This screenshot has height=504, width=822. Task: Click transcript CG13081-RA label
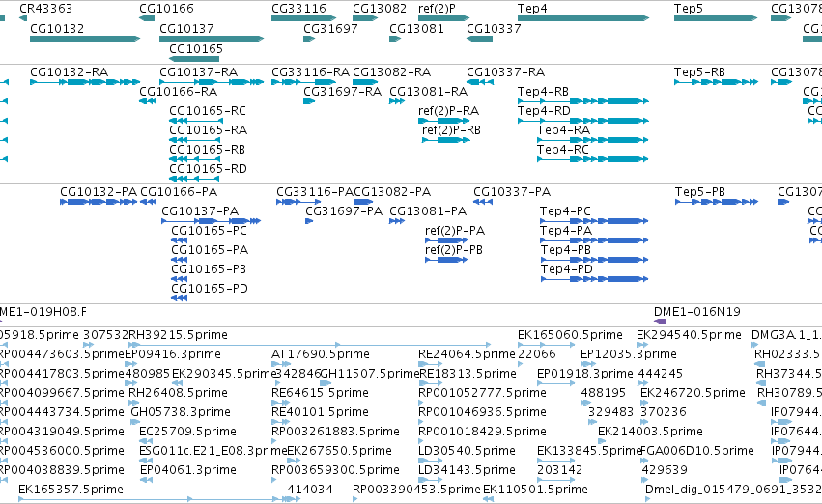tap(428, 91)
